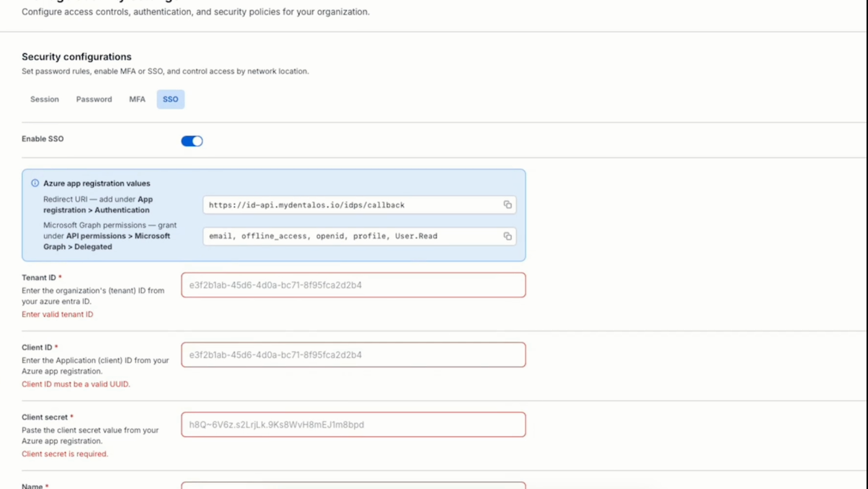Click the 'Security configurations' heading
868x489 pixels.
click(76, 56)
